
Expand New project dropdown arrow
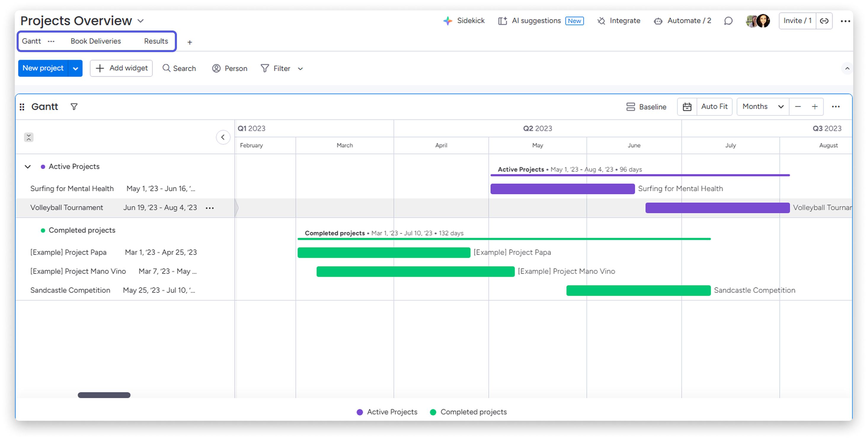click(76, 68)
